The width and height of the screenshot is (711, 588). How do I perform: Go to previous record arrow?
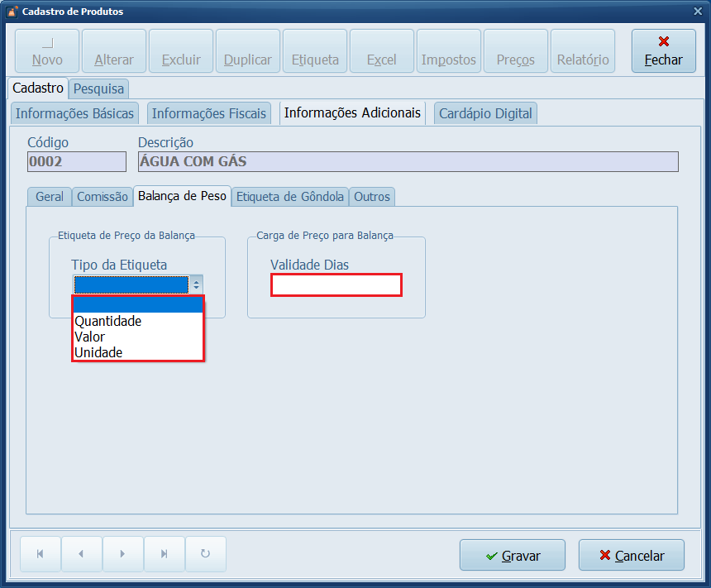[81, 554]
